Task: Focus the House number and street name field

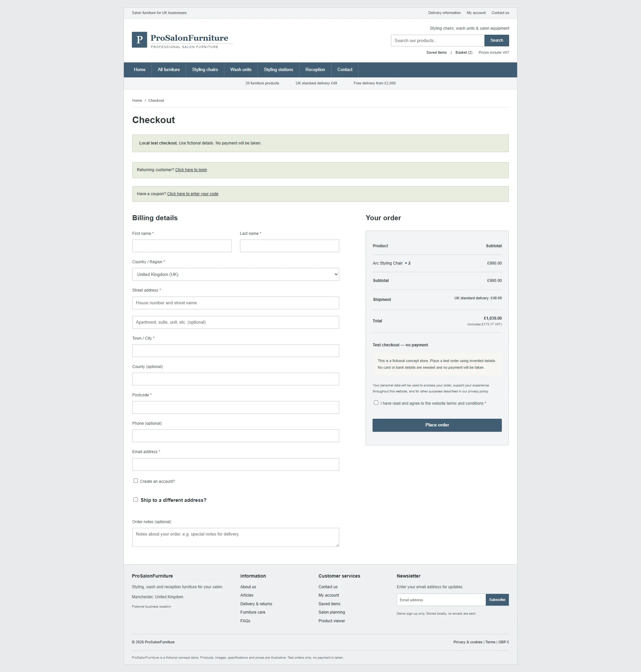Action: pyautogui.click(x=235, y=303)
